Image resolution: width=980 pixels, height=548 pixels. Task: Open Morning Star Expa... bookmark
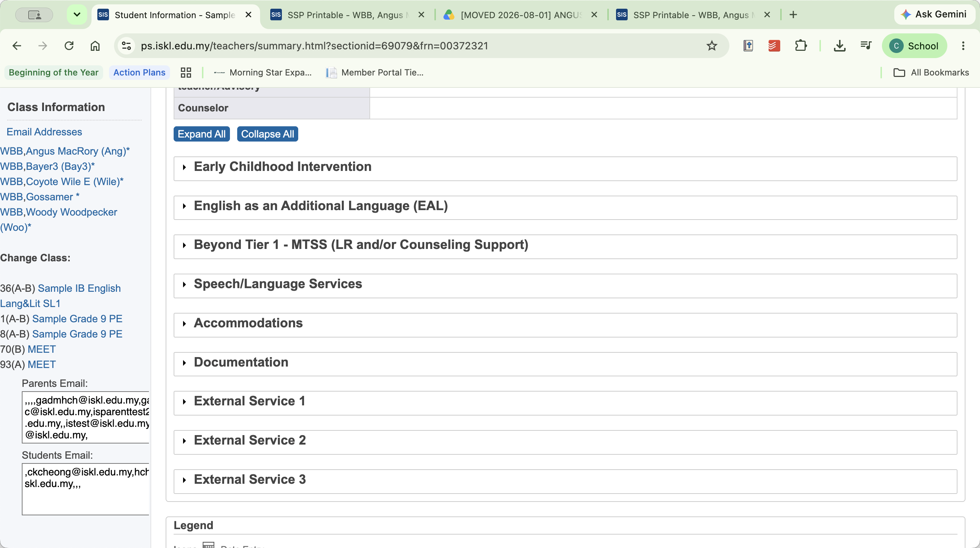[x=263, y=73]
